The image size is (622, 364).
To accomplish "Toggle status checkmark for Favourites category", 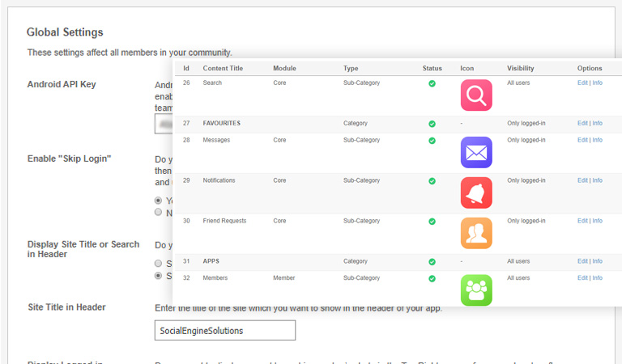I will [x=432, y=124].
